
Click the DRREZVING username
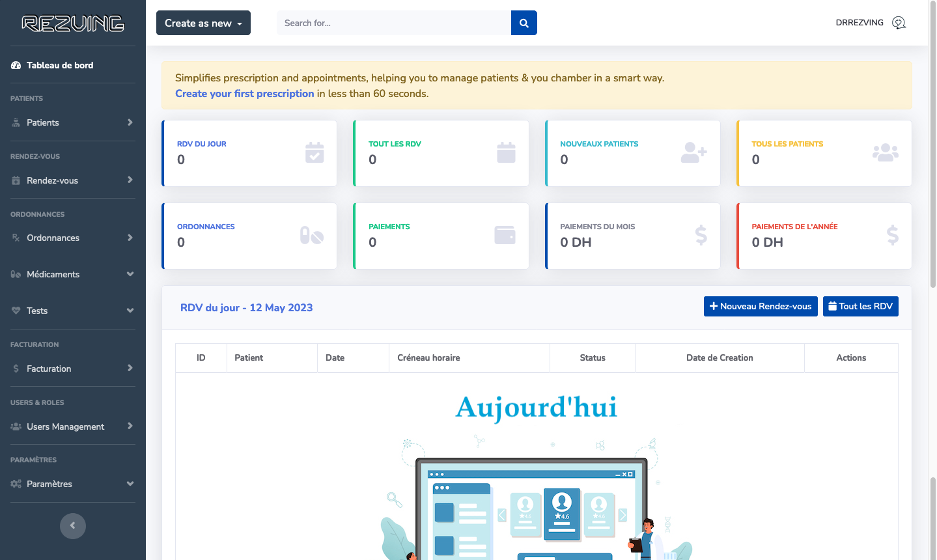[x=860, y=23]
